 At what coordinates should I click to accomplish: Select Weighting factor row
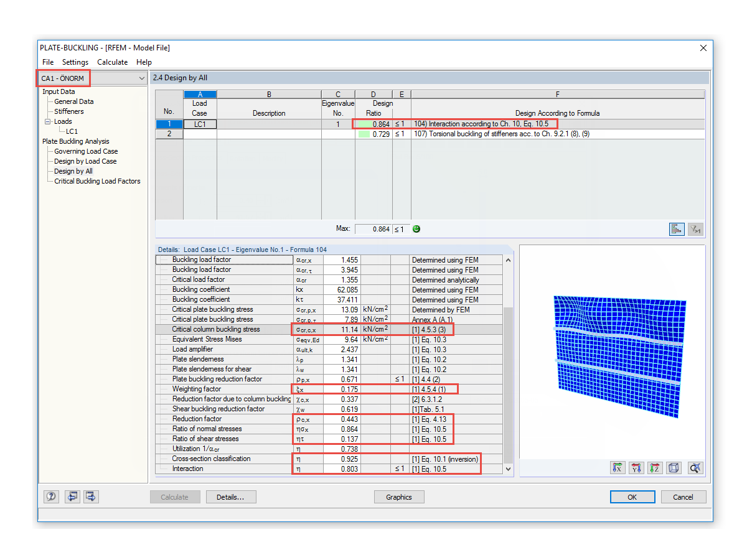pos(329,389)
